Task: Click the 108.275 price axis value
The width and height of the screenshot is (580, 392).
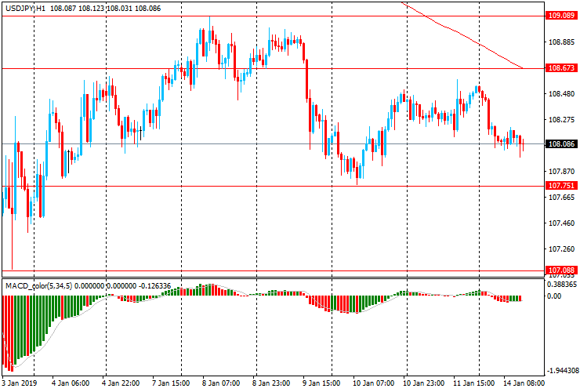Action: tap(561, 120)
